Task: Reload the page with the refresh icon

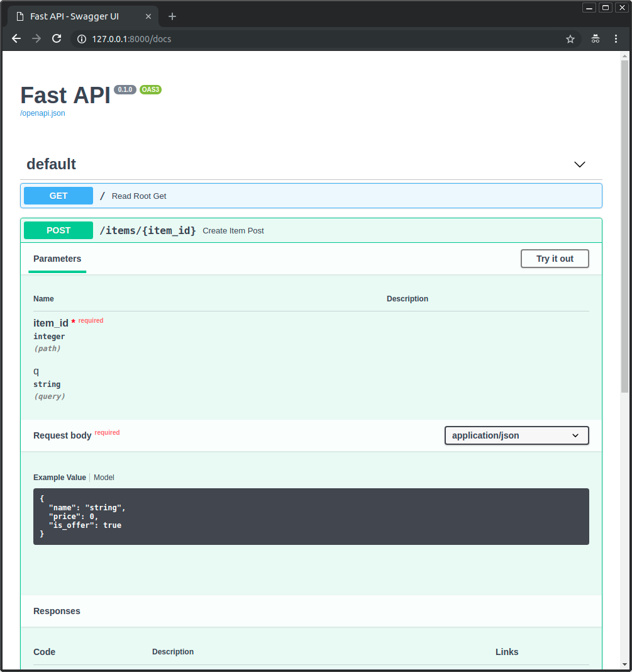Action: point(57,38)
